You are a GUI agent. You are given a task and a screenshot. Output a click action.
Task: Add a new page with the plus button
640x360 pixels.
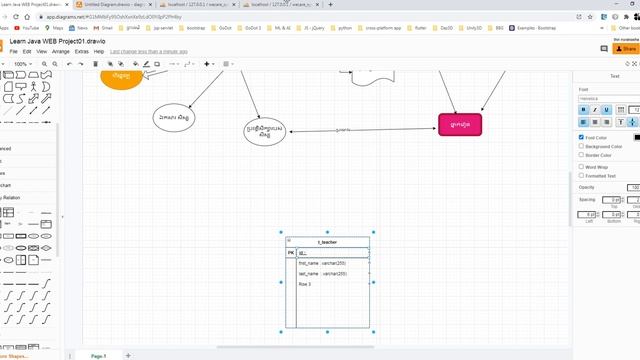pyautogui.click(x=128, y=356)
